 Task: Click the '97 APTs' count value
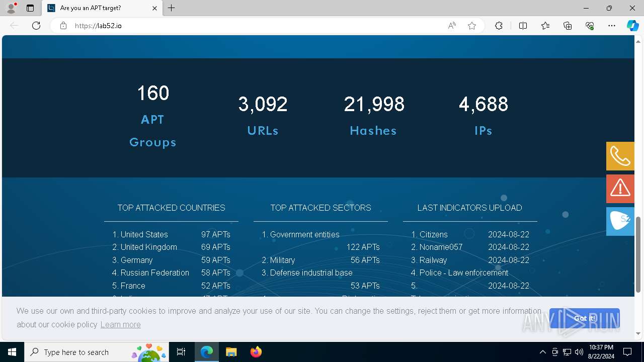pos(216,234)
